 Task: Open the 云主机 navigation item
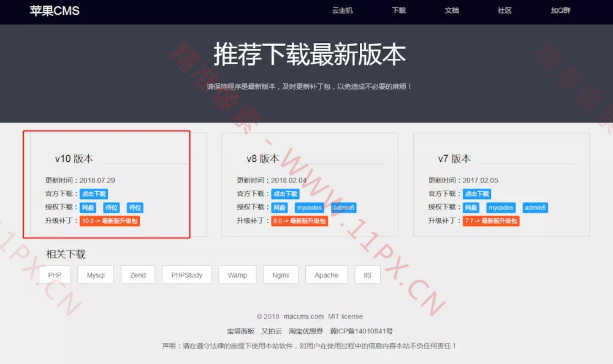(341, 11)
